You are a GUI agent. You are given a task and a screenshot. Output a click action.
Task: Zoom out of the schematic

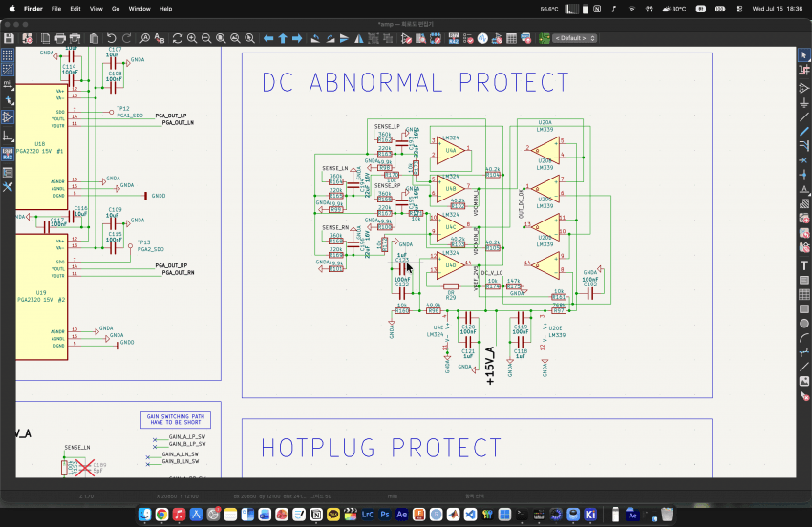click(206, 38)
